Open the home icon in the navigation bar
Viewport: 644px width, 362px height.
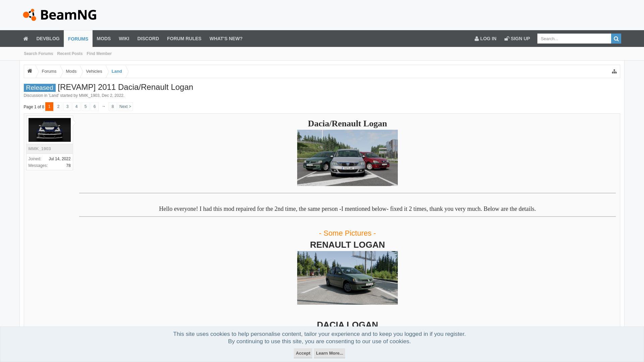[x=25, y=39]
